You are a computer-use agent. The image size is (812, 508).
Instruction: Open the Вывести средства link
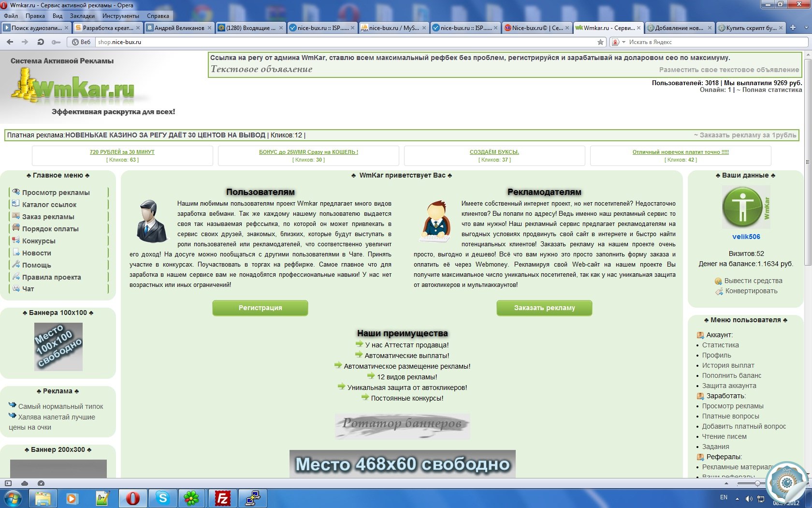(x=753, y=281)
